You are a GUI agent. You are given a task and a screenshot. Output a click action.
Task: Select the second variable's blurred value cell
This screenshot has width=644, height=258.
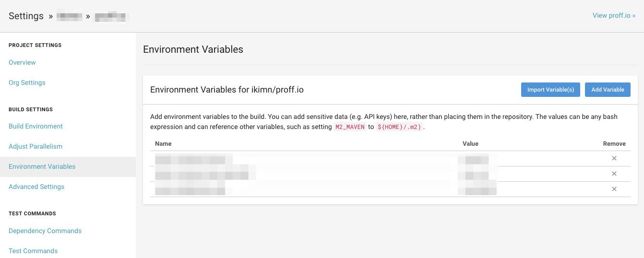(473, 175)
